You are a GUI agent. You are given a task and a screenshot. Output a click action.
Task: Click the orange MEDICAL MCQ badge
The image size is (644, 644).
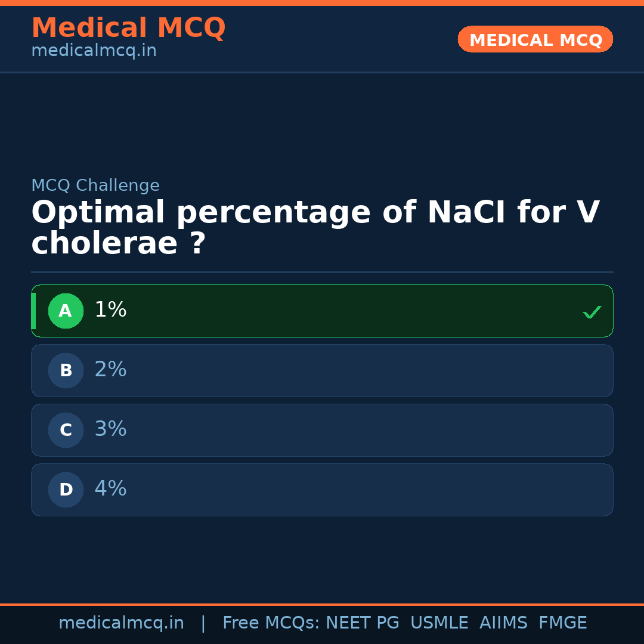point(535,39)
